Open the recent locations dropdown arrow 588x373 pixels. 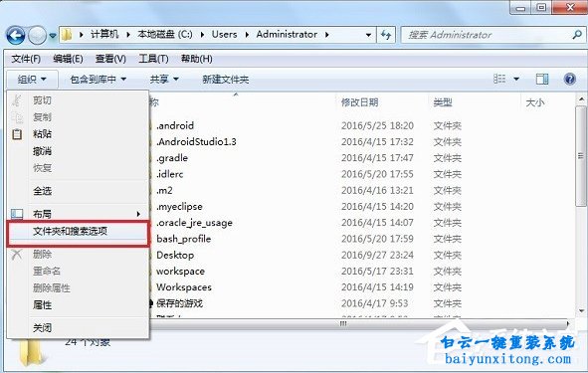53,36
